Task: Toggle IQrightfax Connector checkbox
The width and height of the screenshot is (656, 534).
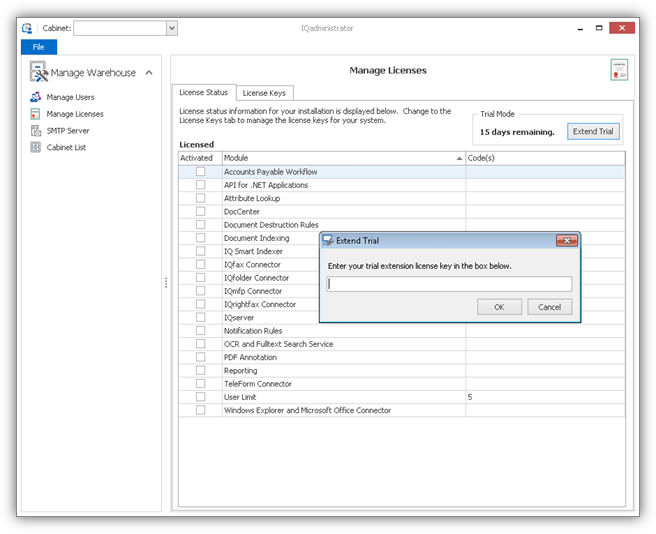Action: tap(201, 304)
